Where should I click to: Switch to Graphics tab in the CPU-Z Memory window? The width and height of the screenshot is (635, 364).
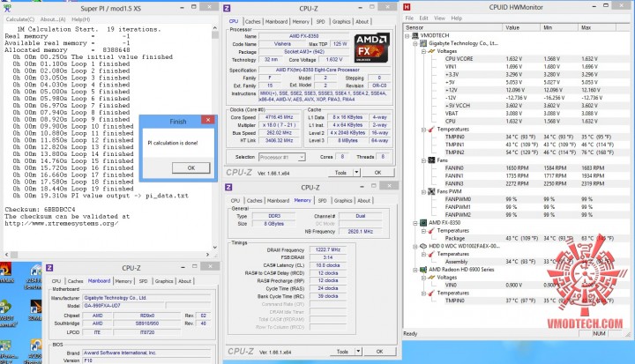click(343, 200)
